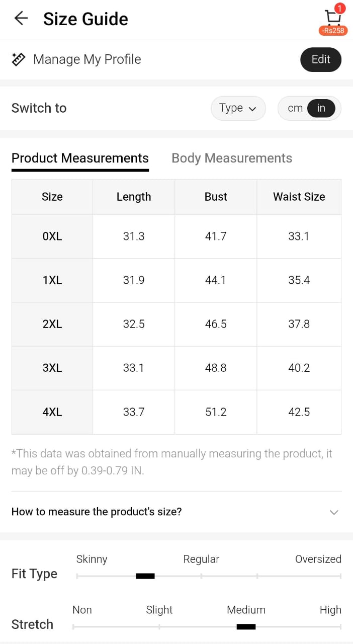Tap Manage My Profile text

point(87,59)
